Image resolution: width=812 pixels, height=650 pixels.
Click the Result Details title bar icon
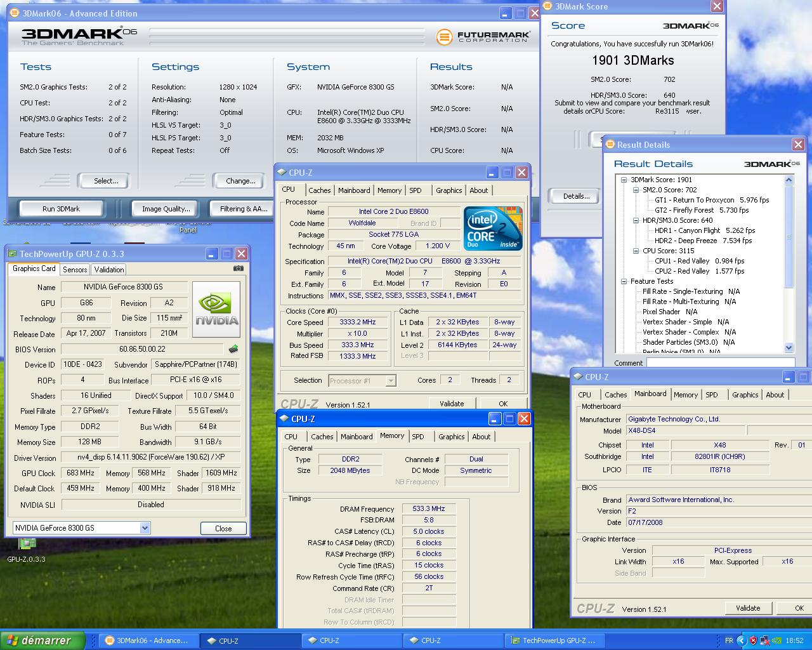point(610,144)
